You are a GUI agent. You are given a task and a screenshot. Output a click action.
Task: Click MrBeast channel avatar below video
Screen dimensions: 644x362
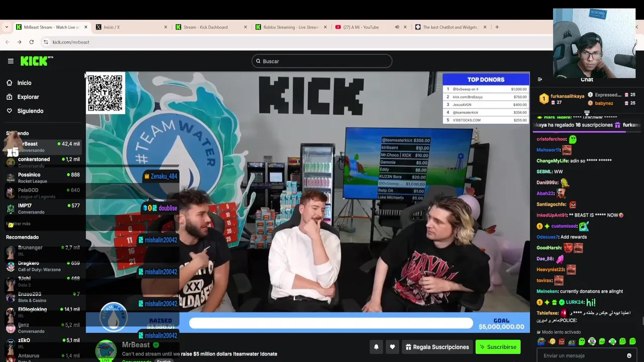[106, 350]
